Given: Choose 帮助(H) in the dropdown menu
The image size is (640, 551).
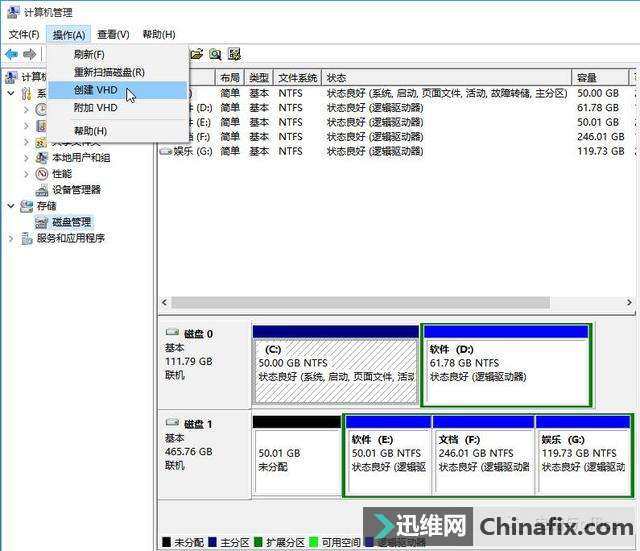Looking at the screenshot, I should 118,131.
